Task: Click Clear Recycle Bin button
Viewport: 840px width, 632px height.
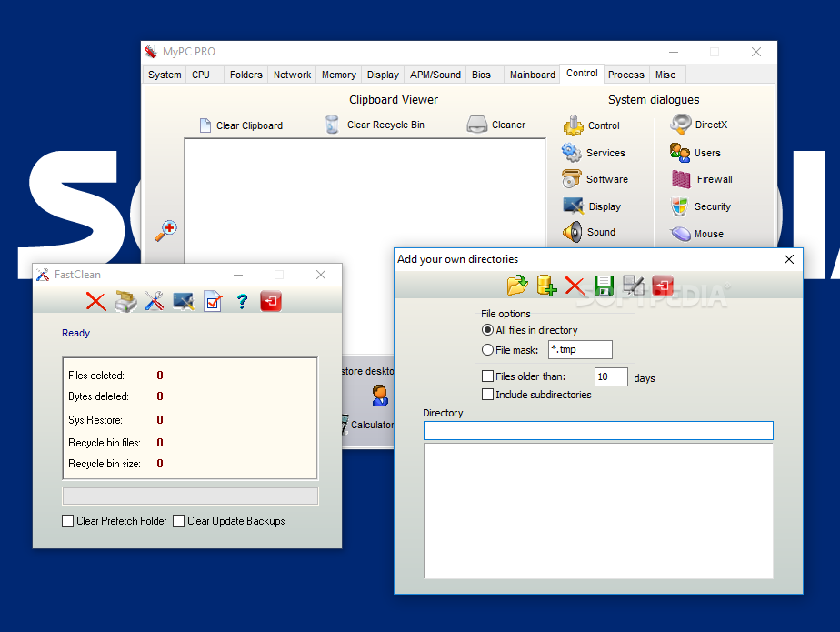Action: tap(375, 125)
